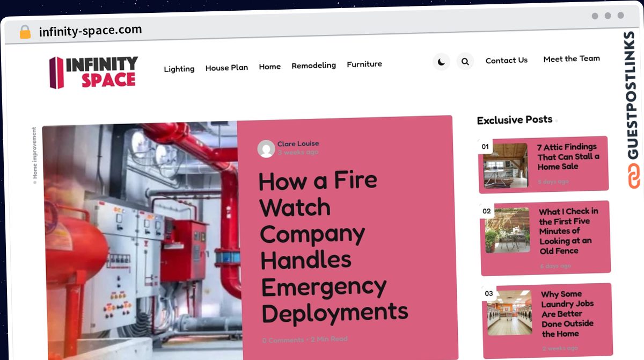Click the 2 Min Read text
The height and width of the screenshot is (360, 644).
[x=329, y=339]
